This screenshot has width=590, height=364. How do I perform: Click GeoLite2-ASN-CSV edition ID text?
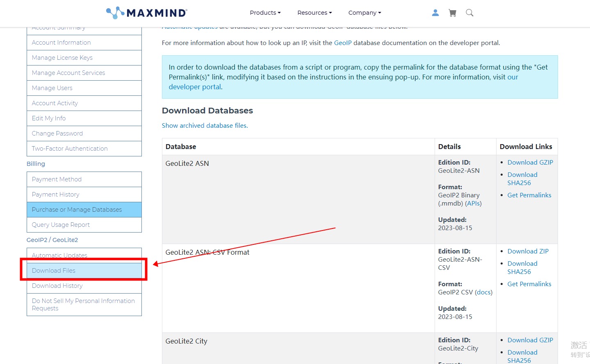point(460,264)
